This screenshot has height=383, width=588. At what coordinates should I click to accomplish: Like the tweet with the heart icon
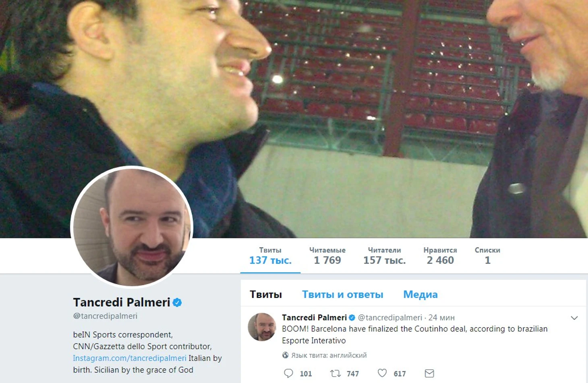point(382,373)
